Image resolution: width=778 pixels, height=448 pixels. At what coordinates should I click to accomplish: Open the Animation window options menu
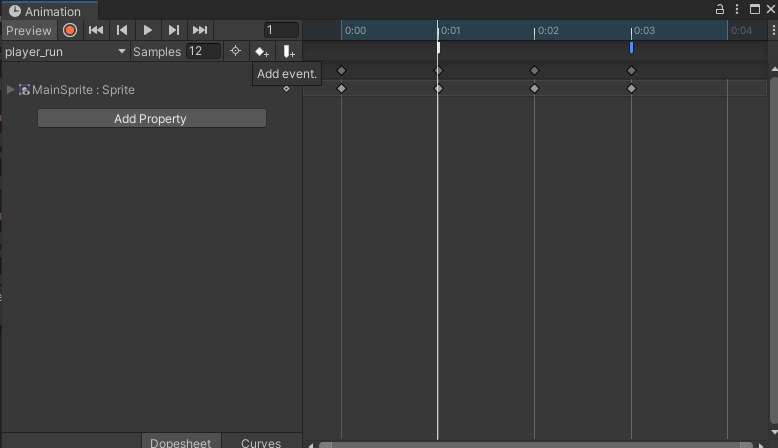click(737, 9)
